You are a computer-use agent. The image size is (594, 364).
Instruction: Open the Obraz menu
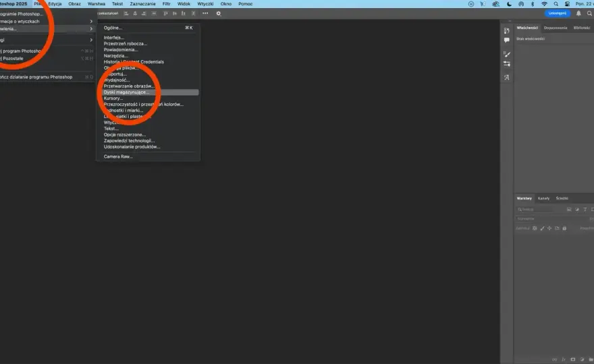pyautogui.click(x=74, y=4)
